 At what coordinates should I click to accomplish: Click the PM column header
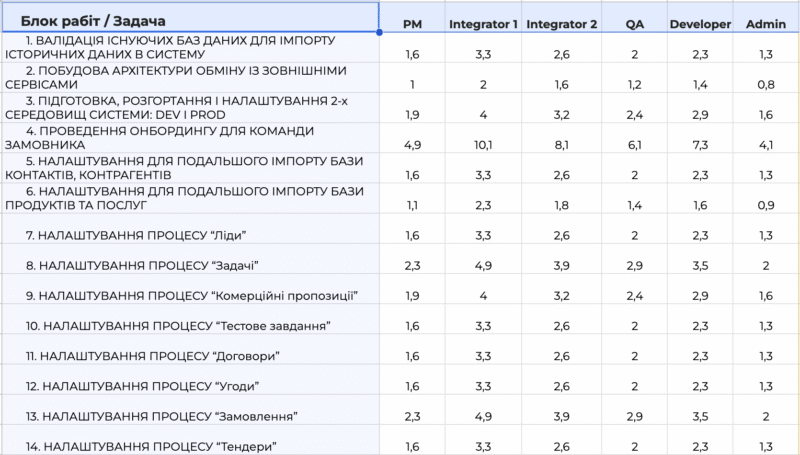coord(412,24)
